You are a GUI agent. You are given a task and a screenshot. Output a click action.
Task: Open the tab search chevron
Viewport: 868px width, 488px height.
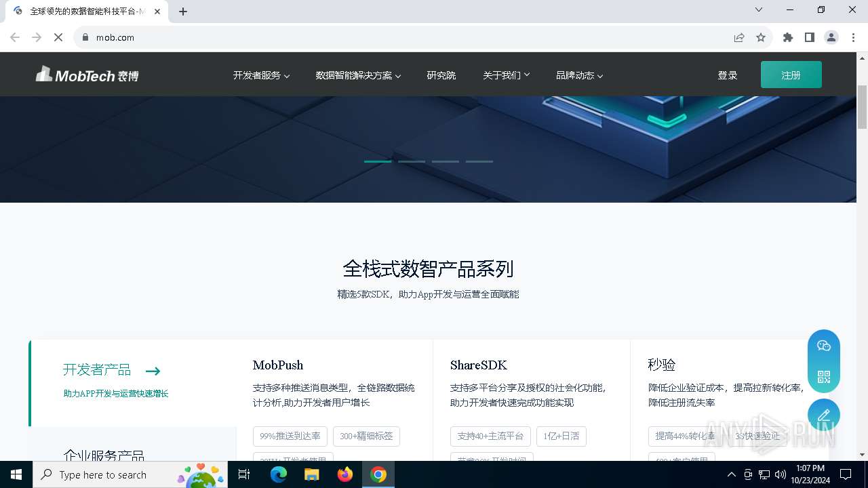pyautogui.click(x=759, y=9)
